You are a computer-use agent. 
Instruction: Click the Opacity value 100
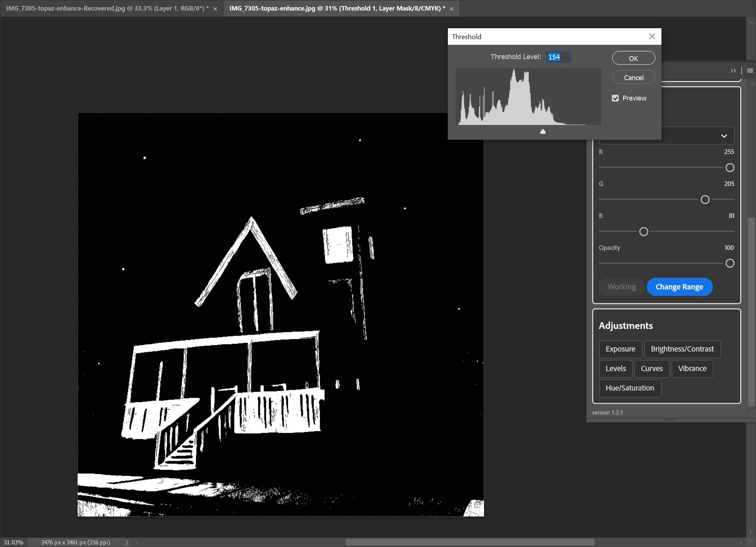click(729, 248)
